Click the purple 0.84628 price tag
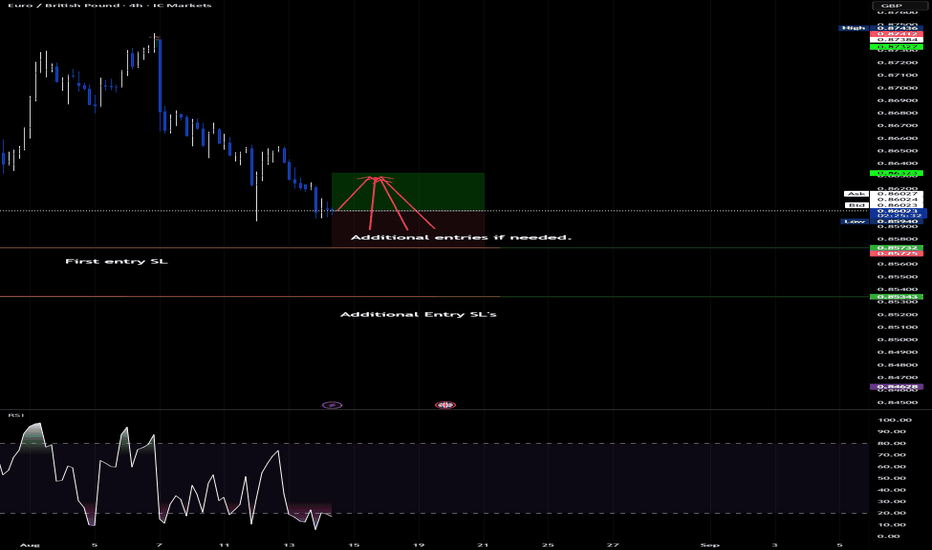 pos(896,386)
